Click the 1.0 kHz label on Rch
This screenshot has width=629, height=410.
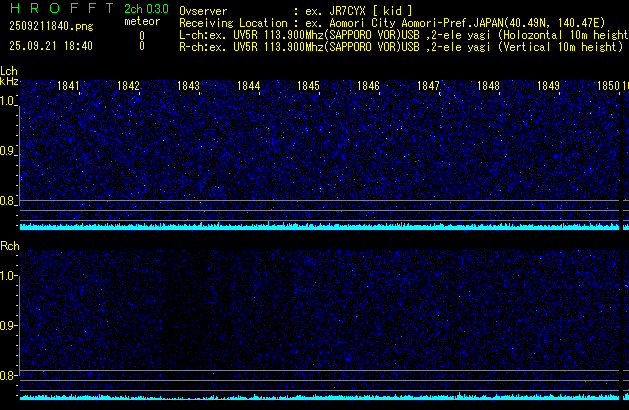coord(8,275)
